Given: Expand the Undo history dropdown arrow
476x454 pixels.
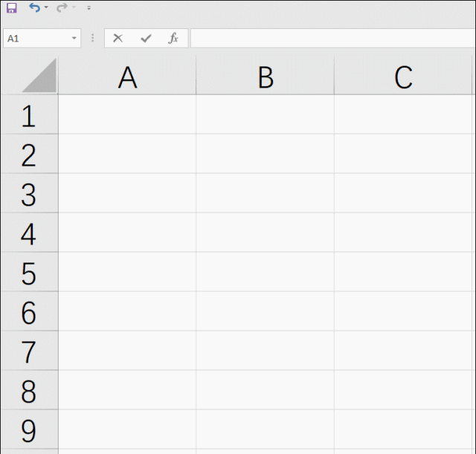Looking at the screenshot, I should click(x=46, y=8).
